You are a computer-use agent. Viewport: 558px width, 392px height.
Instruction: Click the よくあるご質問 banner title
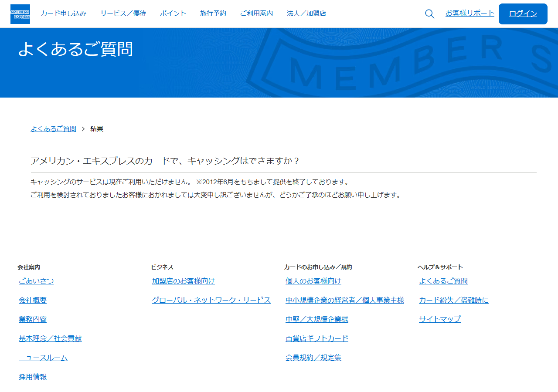pyautogui.click(x=75, y=49)
